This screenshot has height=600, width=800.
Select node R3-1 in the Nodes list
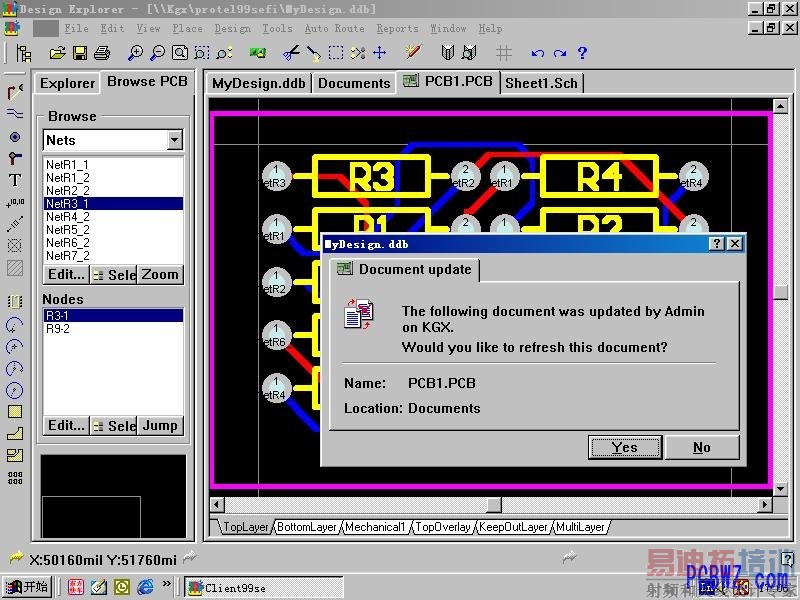click(113, 315)
